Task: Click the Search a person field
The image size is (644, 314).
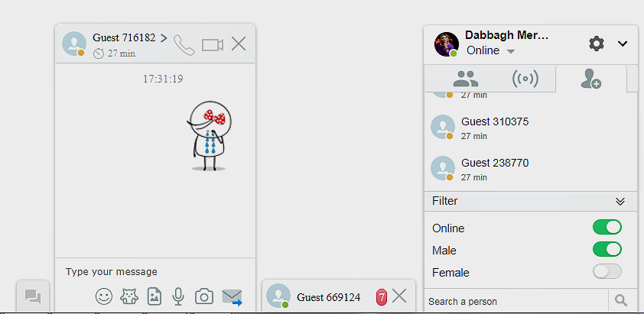Action: click(x=516, y=302)
